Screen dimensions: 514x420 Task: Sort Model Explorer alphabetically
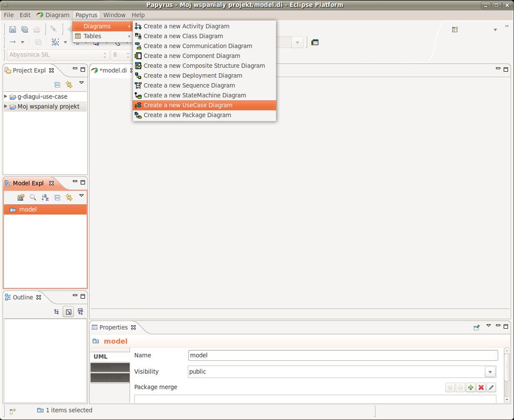(x=45, y=197)
